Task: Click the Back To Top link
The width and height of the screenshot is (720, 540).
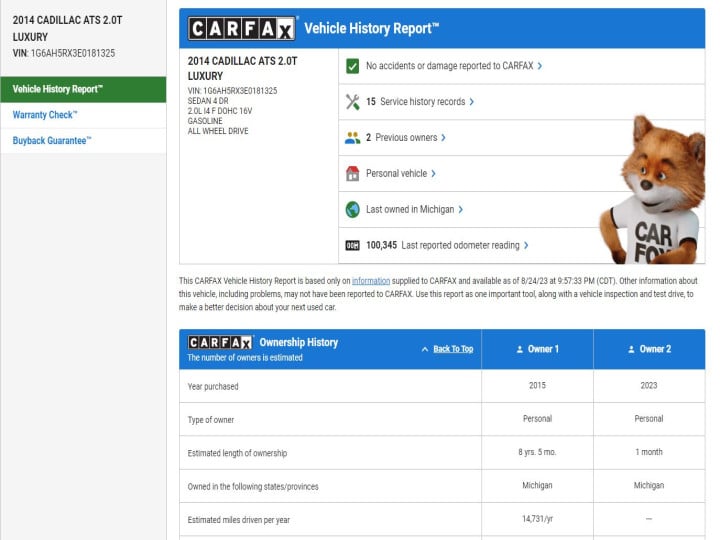Action: [x=453, y=349]
